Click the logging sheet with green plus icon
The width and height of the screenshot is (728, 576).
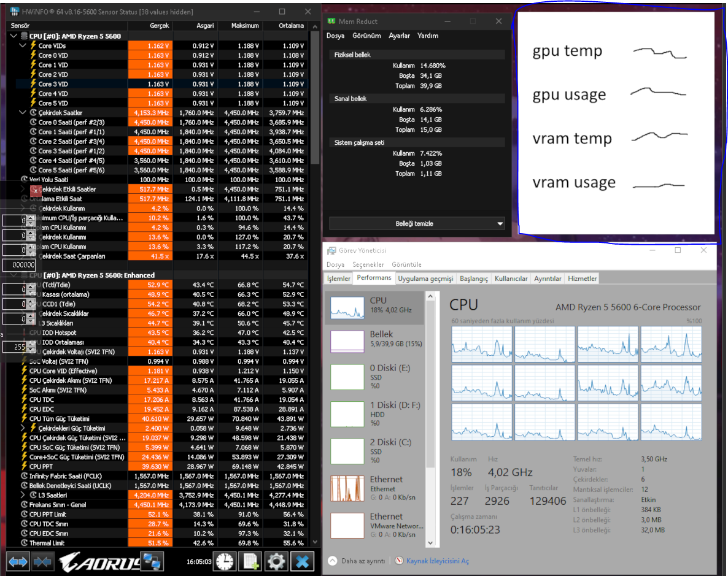[250, 562]
